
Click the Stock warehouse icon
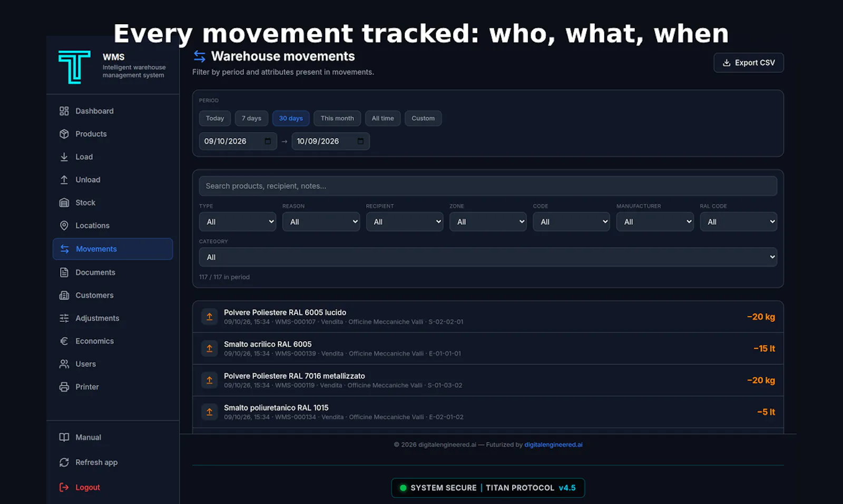(x=64, y=203)
